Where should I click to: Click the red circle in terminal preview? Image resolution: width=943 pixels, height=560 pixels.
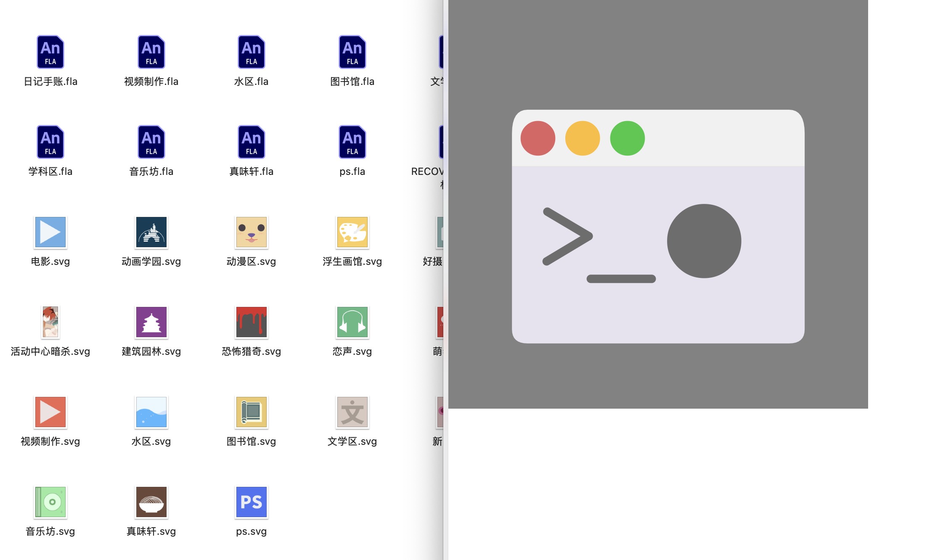pyautogui.click(x=538, y=138)
